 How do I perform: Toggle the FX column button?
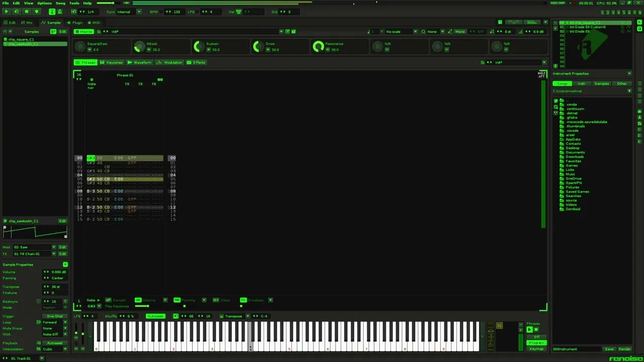click(243, 300)
